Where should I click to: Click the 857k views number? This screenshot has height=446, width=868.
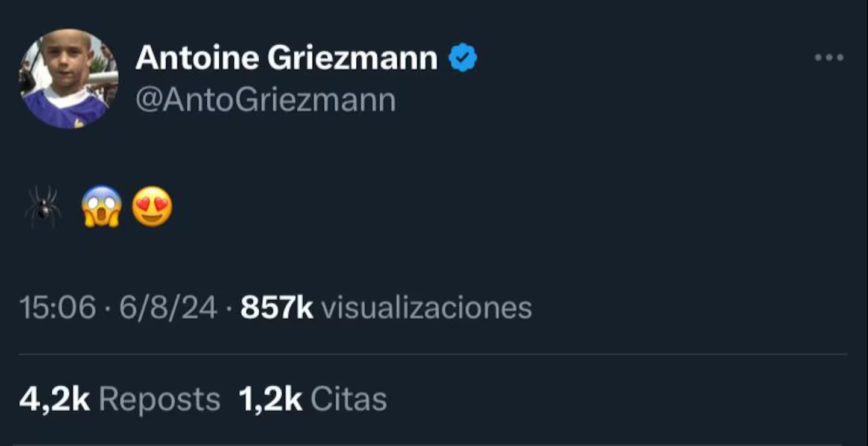coord(277,308)
